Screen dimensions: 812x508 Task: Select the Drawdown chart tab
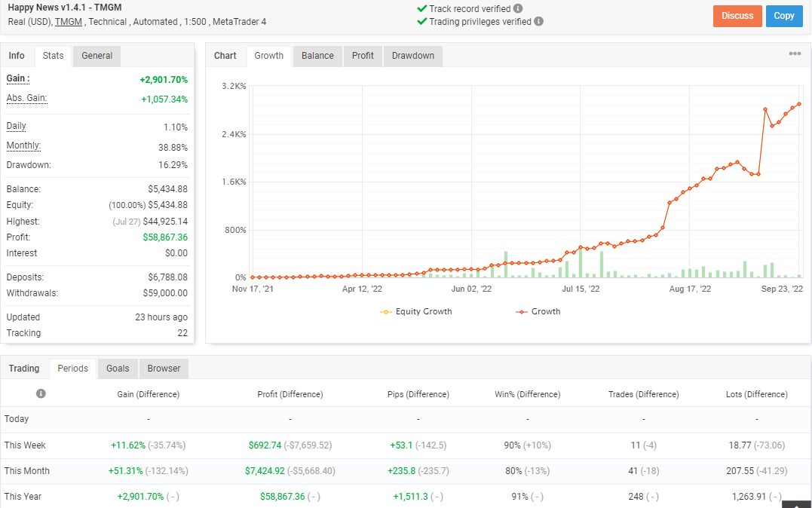412,56
